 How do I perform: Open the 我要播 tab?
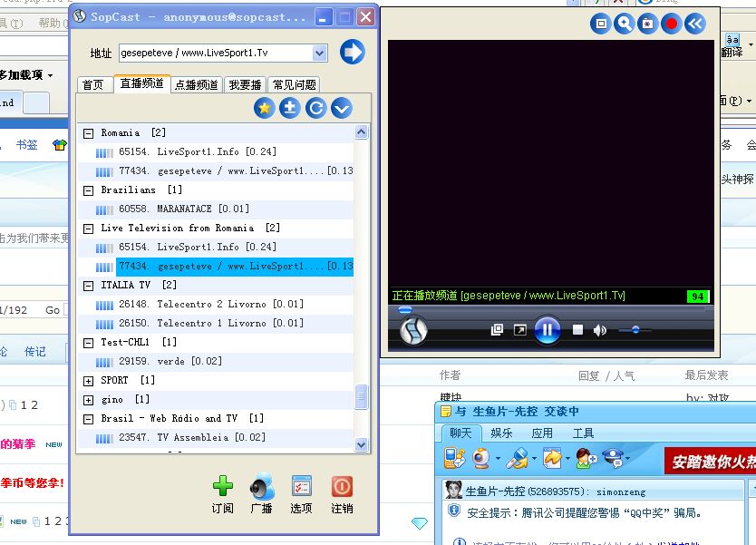tap(245, 85)
